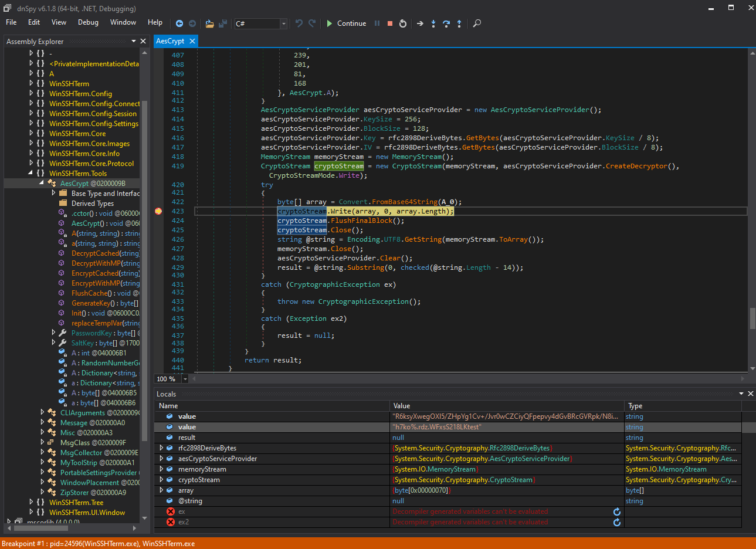The height and width of the screenshot is (549, 756).
Task: Open search with the magnifier icon
Action: 477,23
